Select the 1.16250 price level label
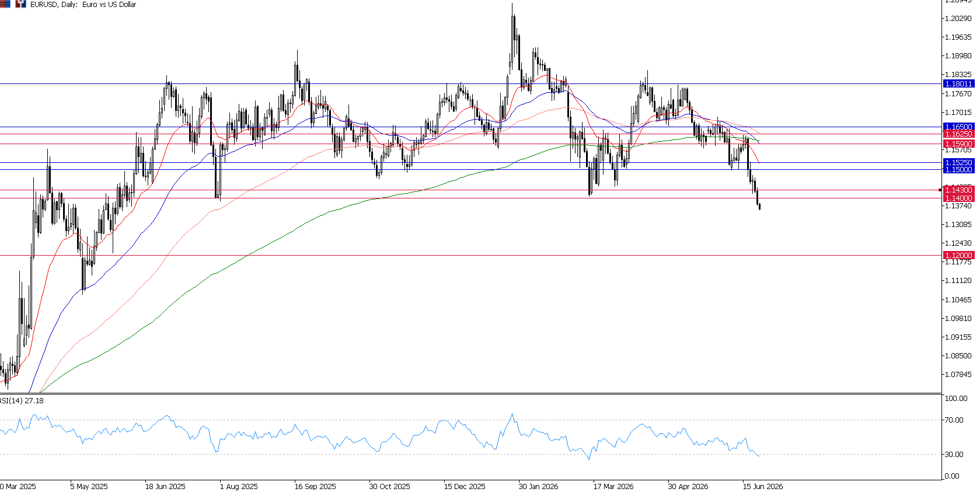Screen dimensions: 980x492 coord(958,134)
